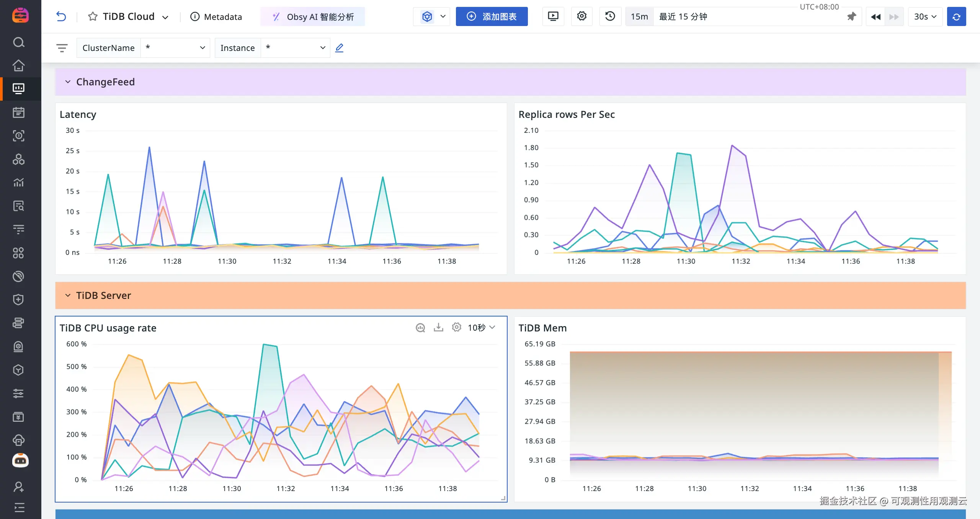980x519 pixels.
Task: Collapse the ChangeFeed section
Action: pos(68,82)
